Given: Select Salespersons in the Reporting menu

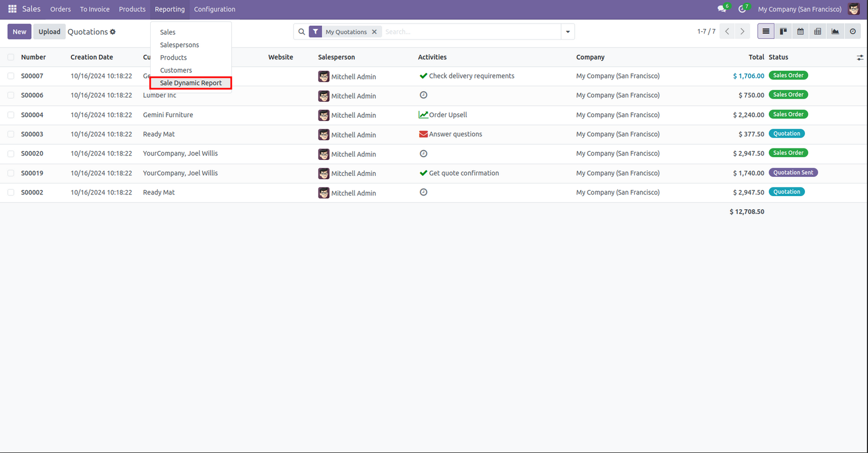Looking at the screenshot, I should click(179, 45).
